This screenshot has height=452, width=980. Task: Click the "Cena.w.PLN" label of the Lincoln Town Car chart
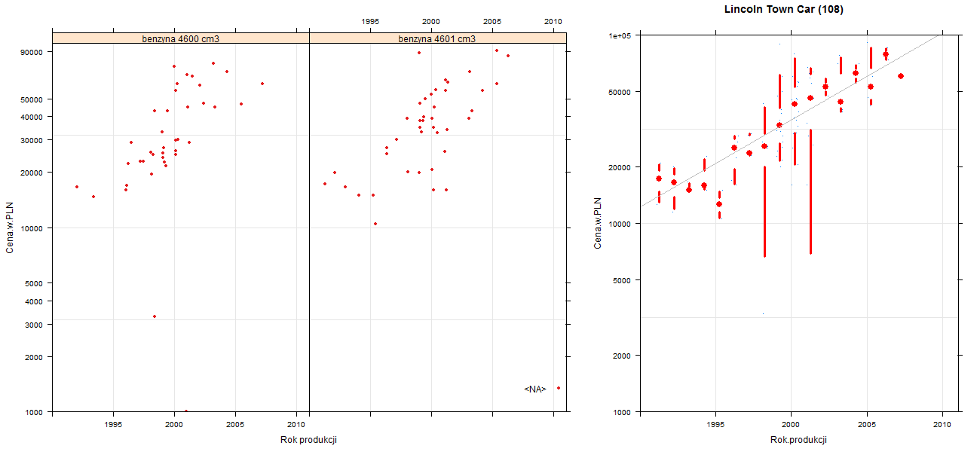click(598, 222)
